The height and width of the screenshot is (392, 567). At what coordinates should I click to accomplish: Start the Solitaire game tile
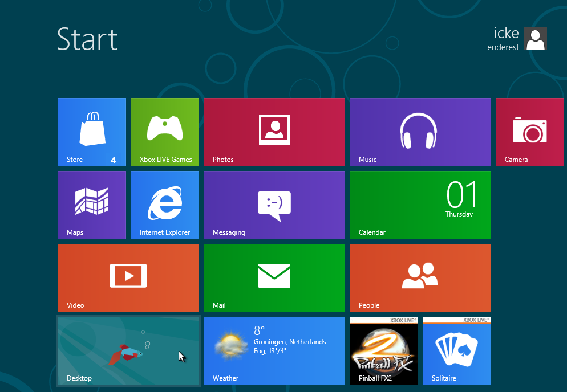coord(456,350)
